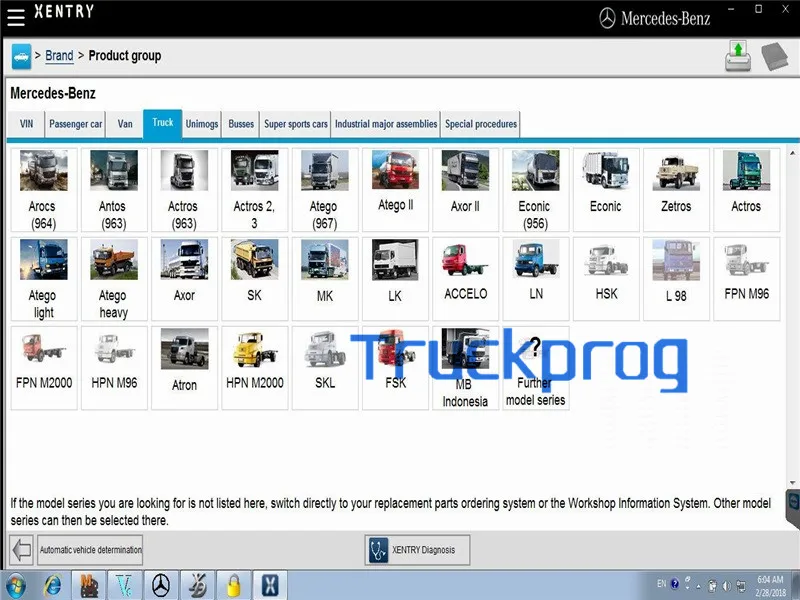The image size is (800, 600).
Task: Select the Antos (963) truck
Action: (x=114, y=190)
